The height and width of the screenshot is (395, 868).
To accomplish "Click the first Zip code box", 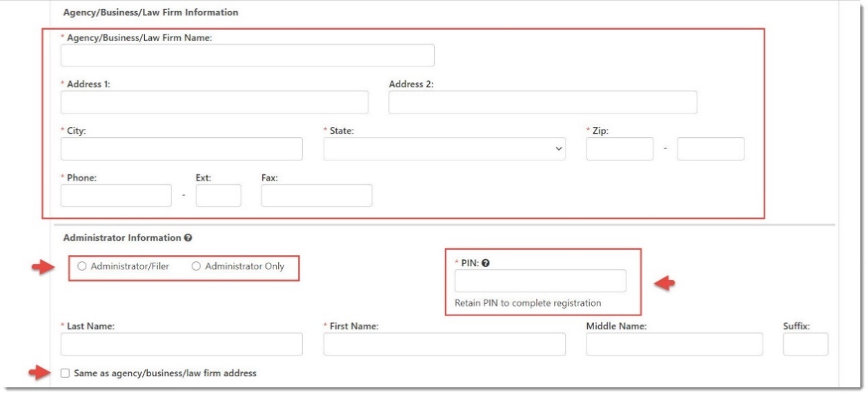I will (620, 149).
